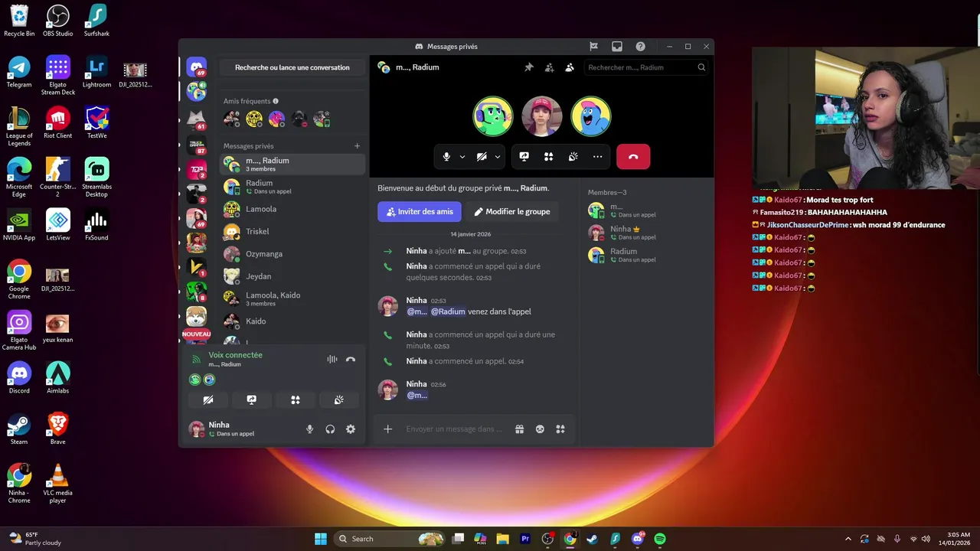
Task: Open Lamoola direct message
Action: [x=292, y=209]
